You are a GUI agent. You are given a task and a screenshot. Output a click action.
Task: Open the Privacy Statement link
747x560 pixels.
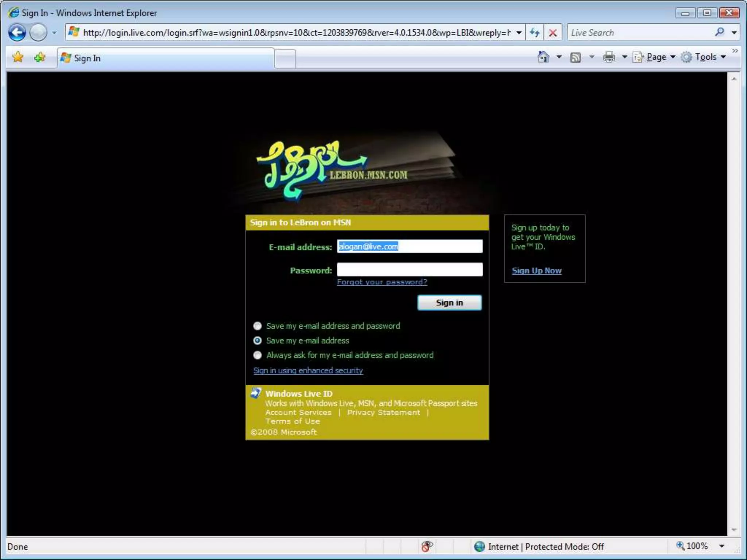pyautogui.click(x=383, y=412)
